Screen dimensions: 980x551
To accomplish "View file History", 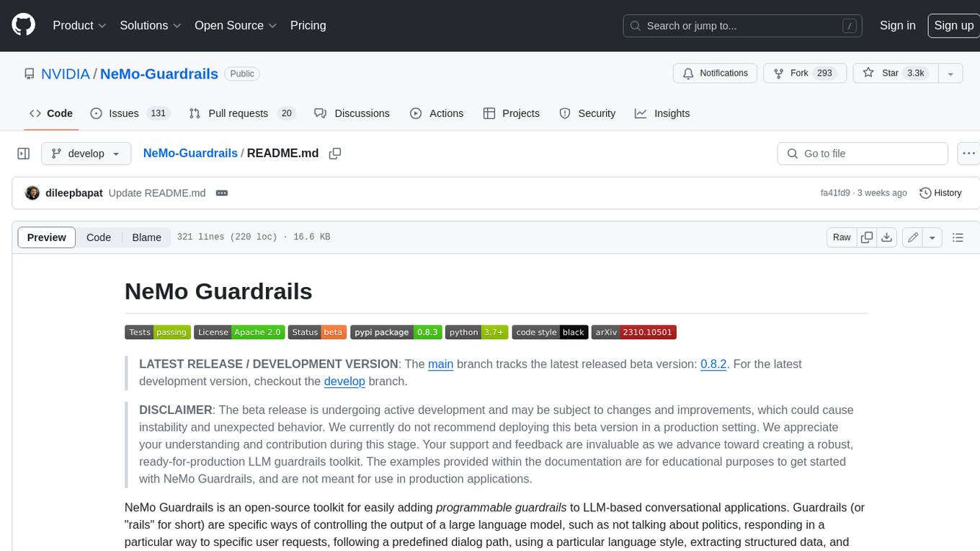I will 940,193.
